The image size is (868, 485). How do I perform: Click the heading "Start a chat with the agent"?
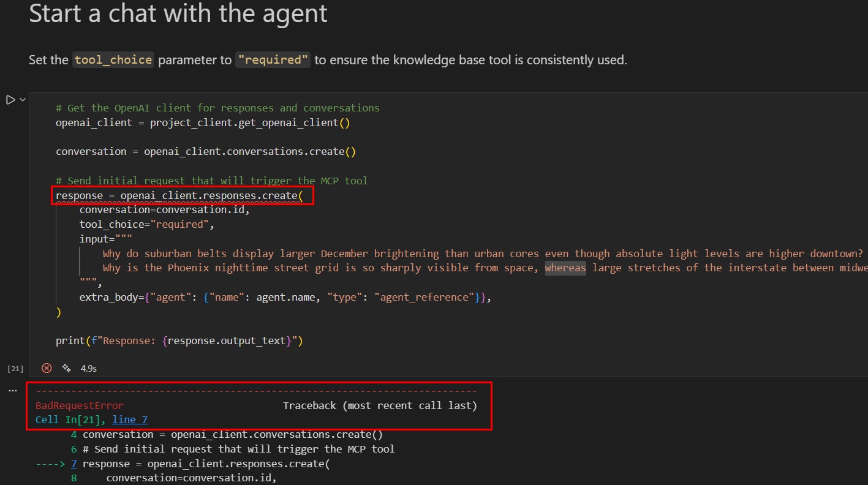(178, 13)
